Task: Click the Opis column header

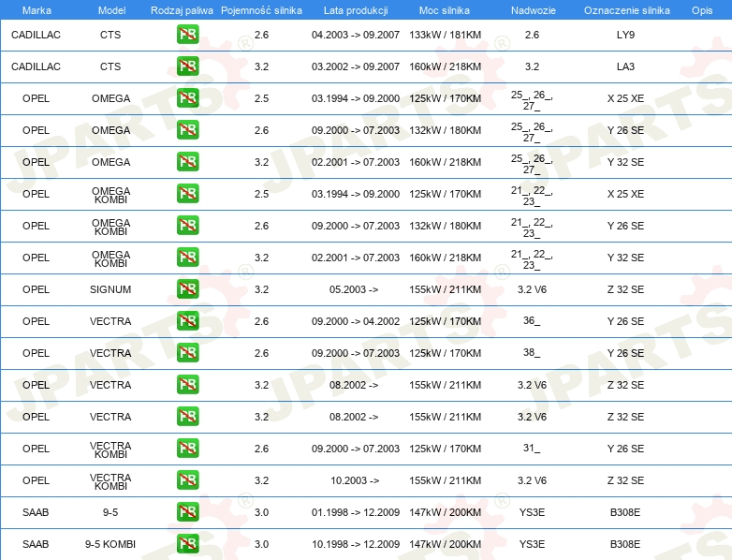Action: click(x=702, y=10)
